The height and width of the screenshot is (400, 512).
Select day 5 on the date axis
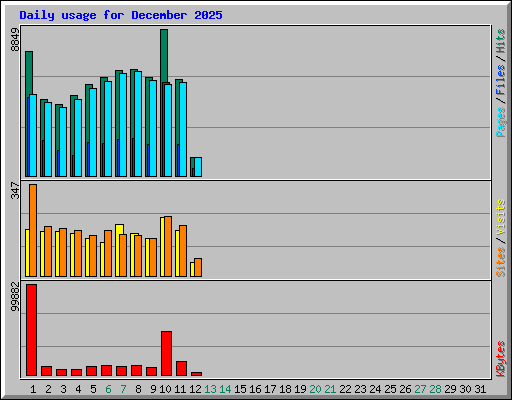tap(93, 389)
